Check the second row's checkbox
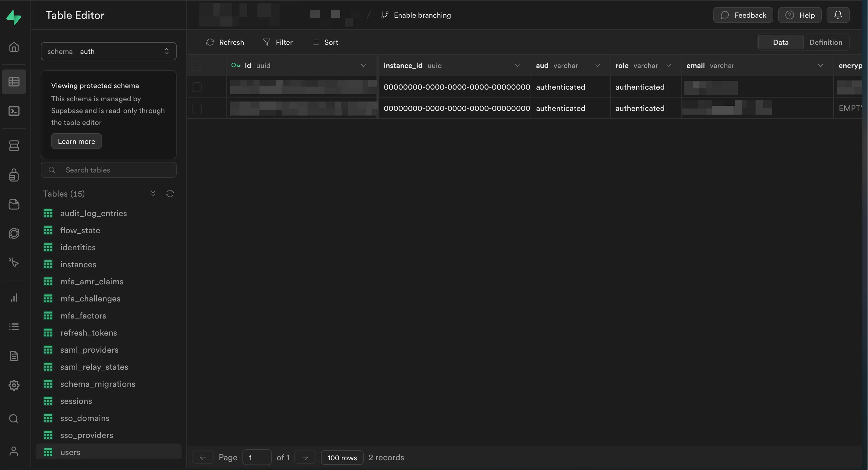This screenshot has width=868, height=470. pyautogui.click(x=197, y=108)
